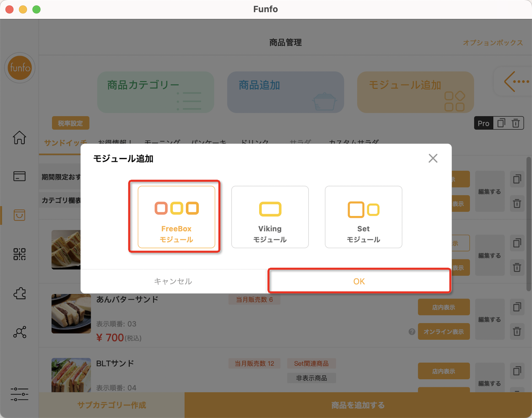Open the sliders settings icon
Image resolution: width=532 pixels, height=418 pixels.
tap(19, 394)
